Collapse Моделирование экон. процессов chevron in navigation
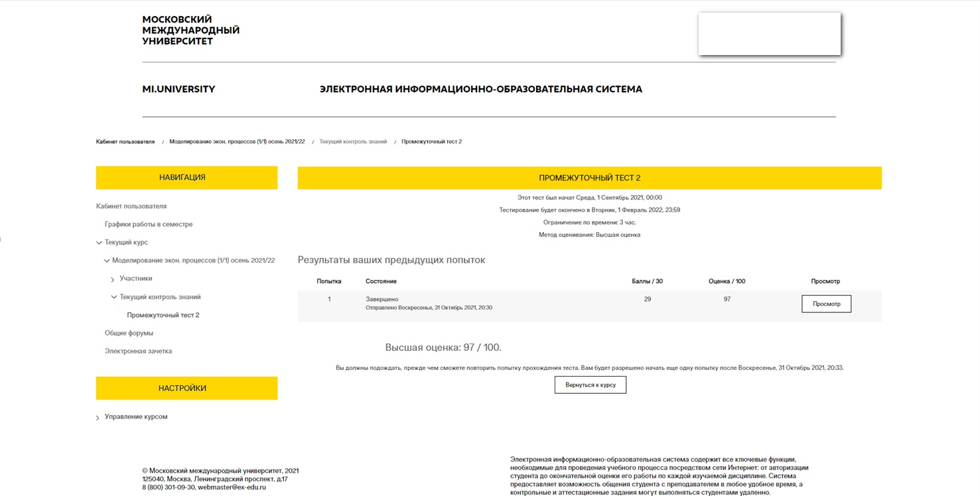980x496 pixels. 107,261
